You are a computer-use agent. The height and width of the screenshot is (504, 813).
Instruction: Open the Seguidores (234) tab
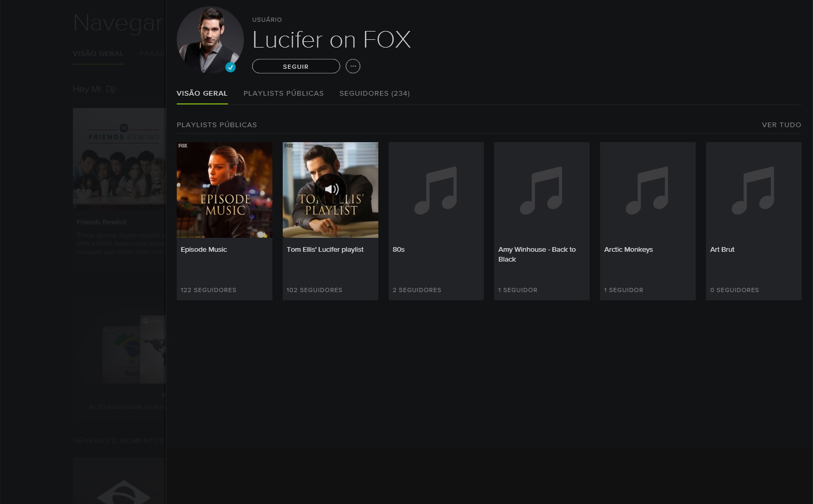[375, 93]
